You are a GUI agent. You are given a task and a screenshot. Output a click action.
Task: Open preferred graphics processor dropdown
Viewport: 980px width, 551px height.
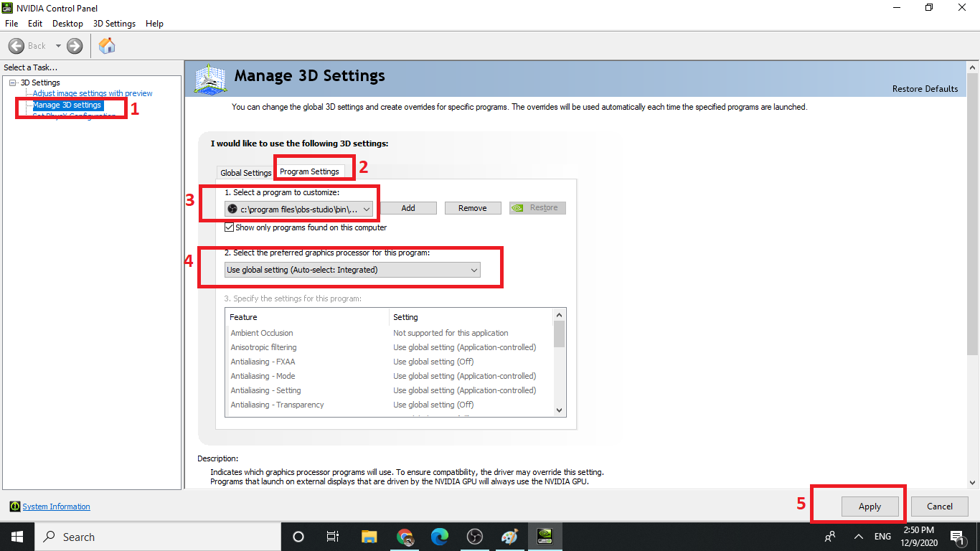coord(352,270)
